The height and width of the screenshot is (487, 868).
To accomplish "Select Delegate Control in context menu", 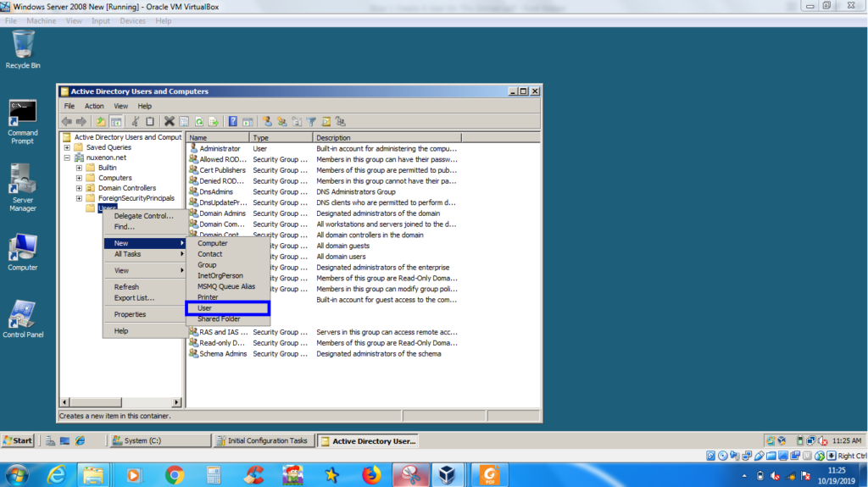I will pos(145,216).
